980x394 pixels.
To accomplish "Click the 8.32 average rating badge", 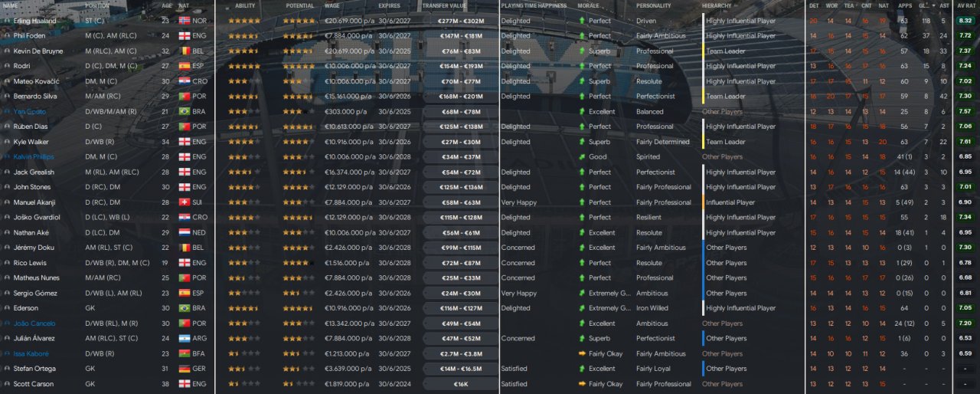I will pyautogui.click(x=965, y=21).
